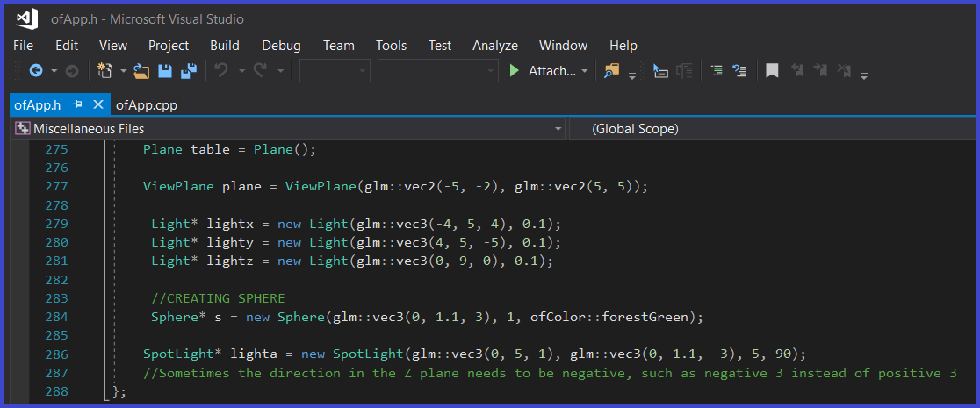The image size is (980, 408).
Task: Save the current file with the Save icon
Action: pyautogui.click(x=164, y=71)
